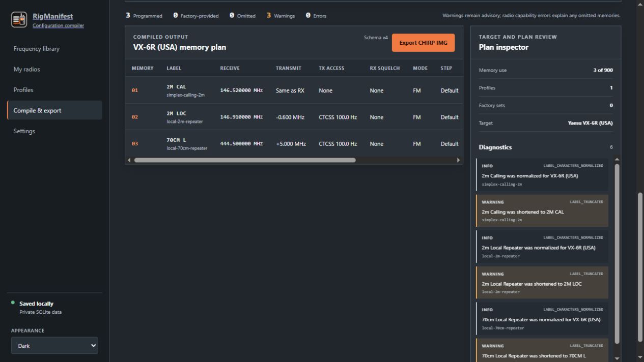Click the Schema v4 label
The image size is (644, 362).
pyautogui.click(x=376, y=38)
